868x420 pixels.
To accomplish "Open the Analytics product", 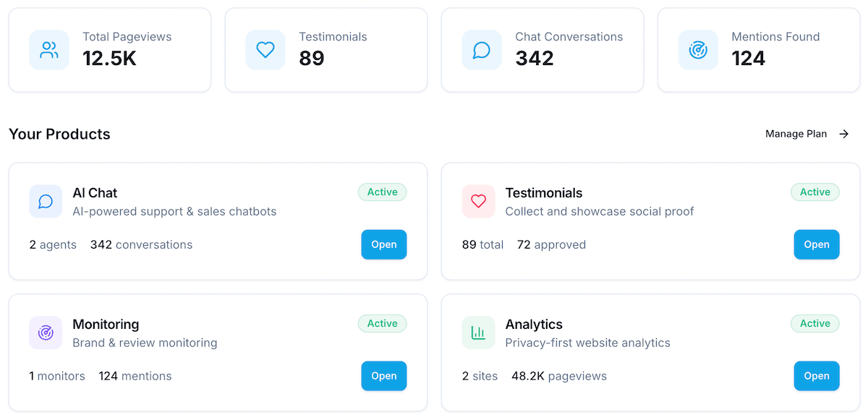I will (x=817, y=376).
